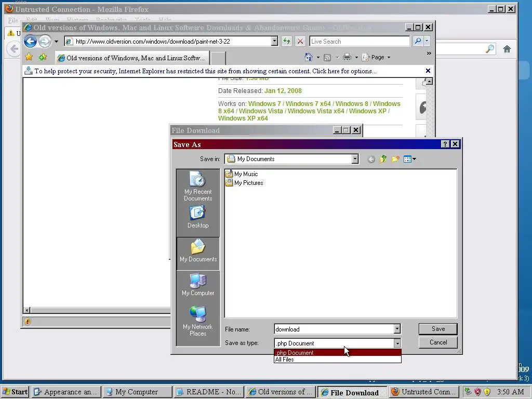Select the My Music folder

point(242,174)
